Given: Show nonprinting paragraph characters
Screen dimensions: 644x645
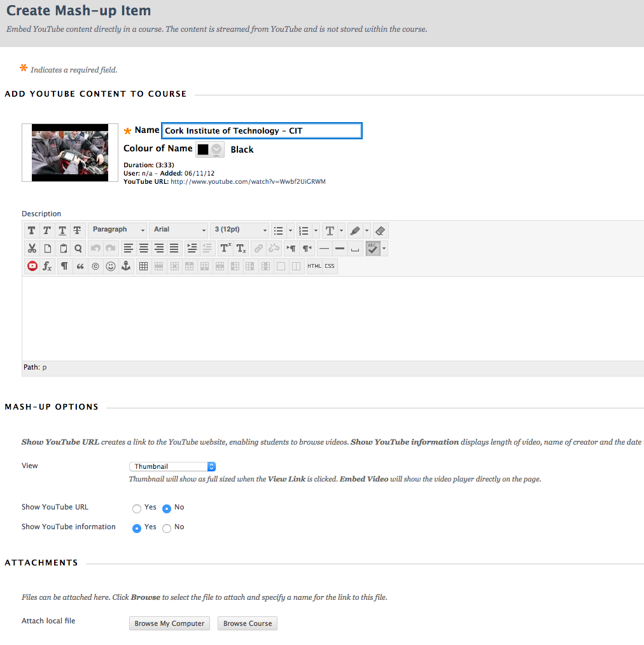Looking at the screenshot, I should 64,266.
